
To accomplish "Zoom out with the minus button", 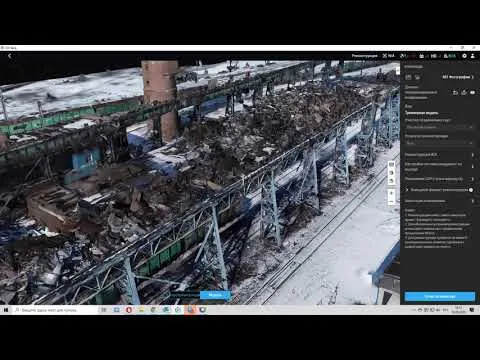I will [x=391, y=202].
